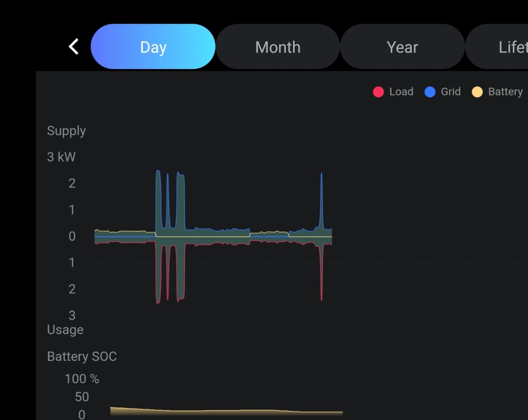Toggle the Grid series via its label
This screenshot has height=420, width=528.
[x=450, y=92]
